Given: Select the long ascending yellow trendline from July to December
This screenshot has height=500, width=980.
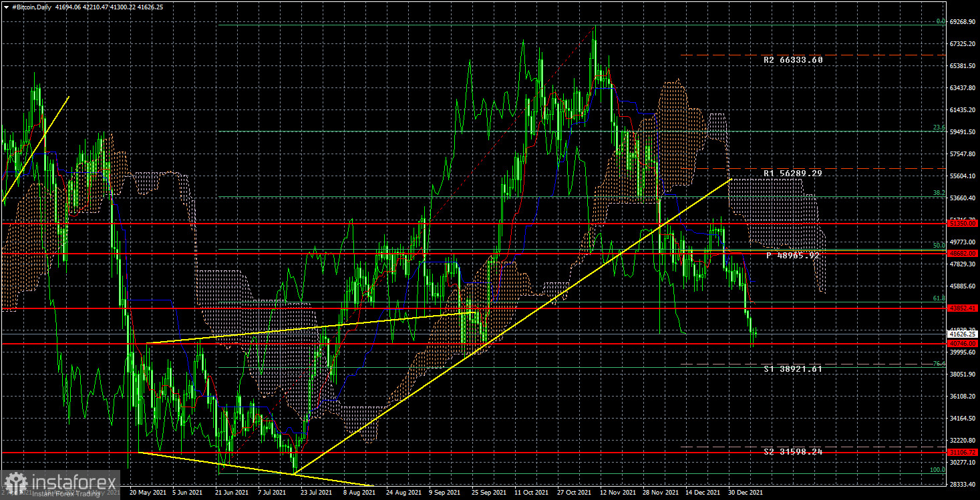Looking at the screenshot, I should (512, 326).
